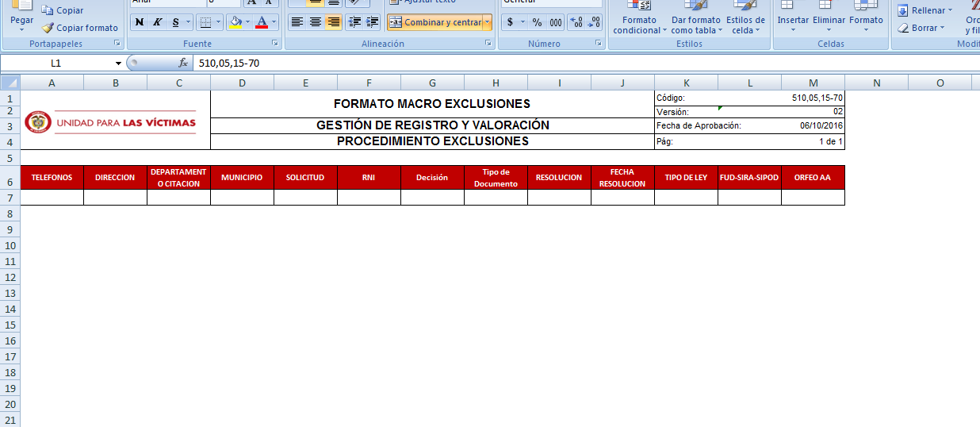This screenshot has width=980, height=427.
Task: Click the insert function fx icon
Action: [x=183, y=63]
